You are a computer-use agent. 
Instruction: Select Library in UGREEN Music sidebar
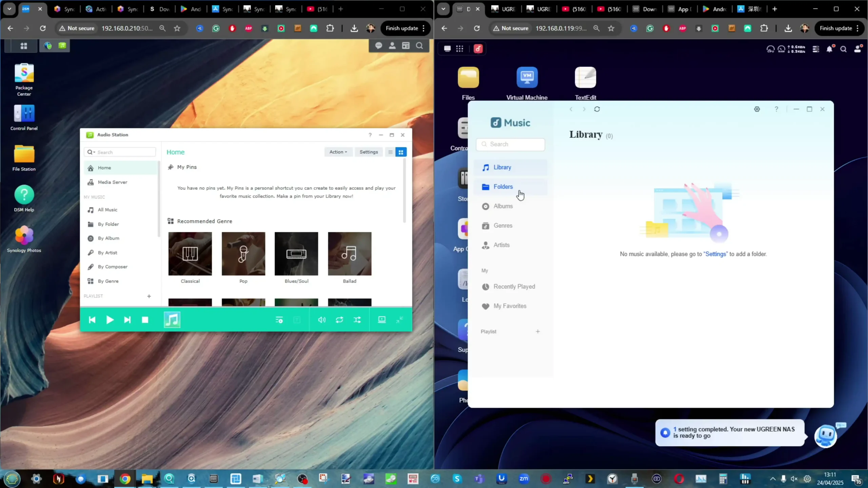(510, 167)
